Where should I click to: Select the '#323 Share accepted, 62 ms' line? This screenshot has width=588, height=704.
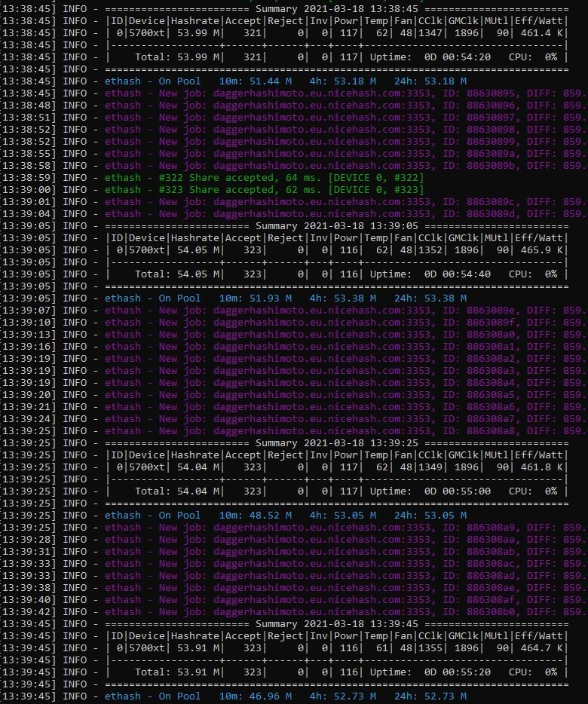[x=264, y=190]
